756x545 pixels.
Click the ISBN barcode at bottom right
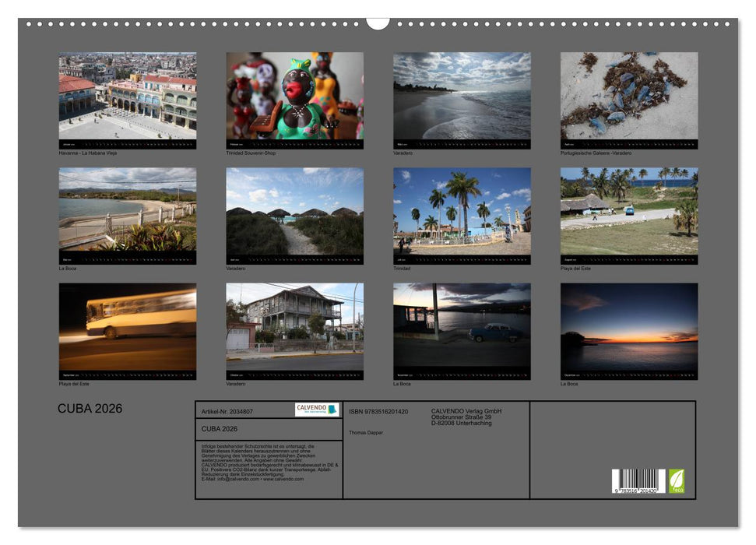pos(638,481)
